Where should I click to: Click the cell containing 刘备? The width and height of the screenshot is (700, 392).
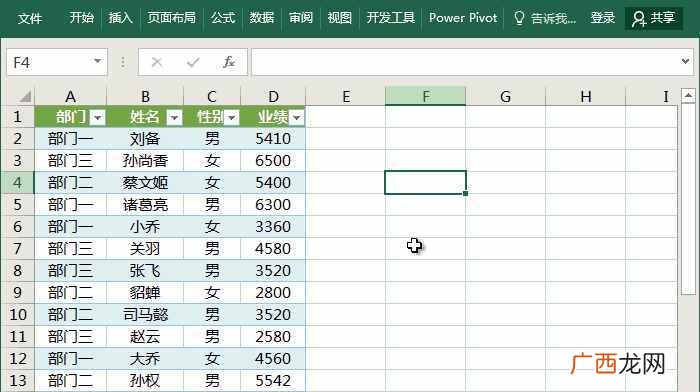click(x=145, y=139)
